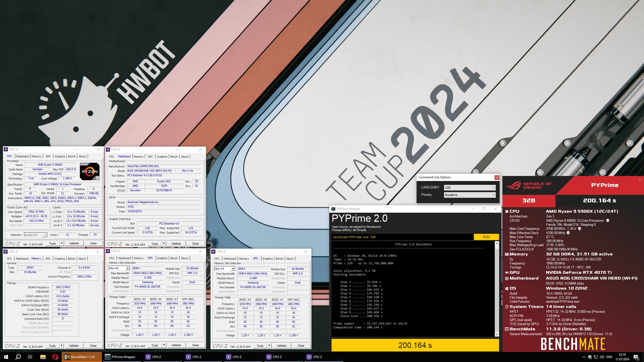Click the verified shield beside Max Effective Clock

click(568, 233)
